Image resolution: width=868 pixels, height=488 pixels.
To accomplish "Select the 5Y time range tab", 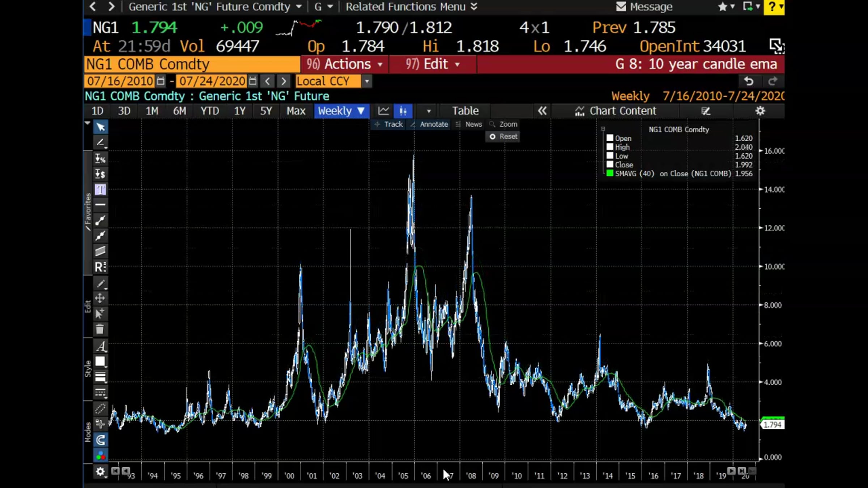I will pyautogui.click(x=266, y=111).
